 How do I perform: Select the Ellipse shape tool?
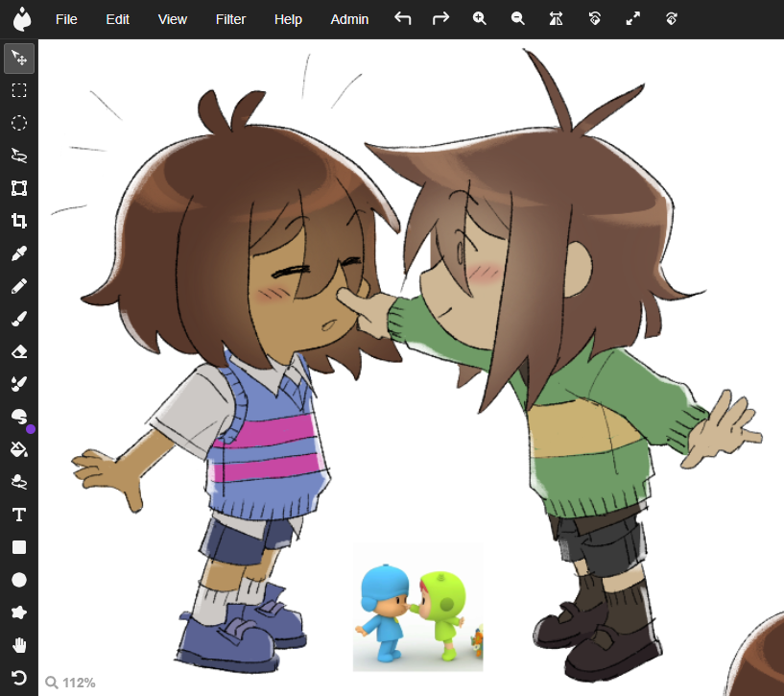click(19, 580)
